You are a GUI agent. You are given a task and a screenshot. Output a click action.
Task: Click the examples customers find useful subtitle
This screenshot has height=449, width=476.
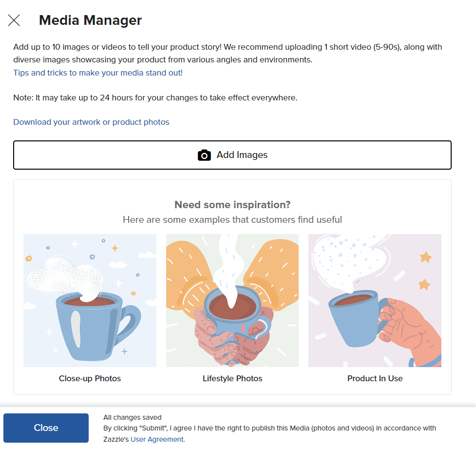tap(232, 220)
